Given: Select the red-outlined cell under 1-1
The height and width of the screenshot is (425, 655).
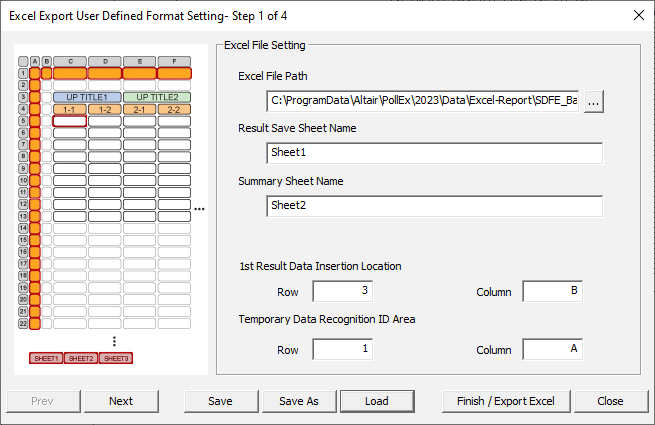Looking at the screenshot, I should [x=70, y=121].
